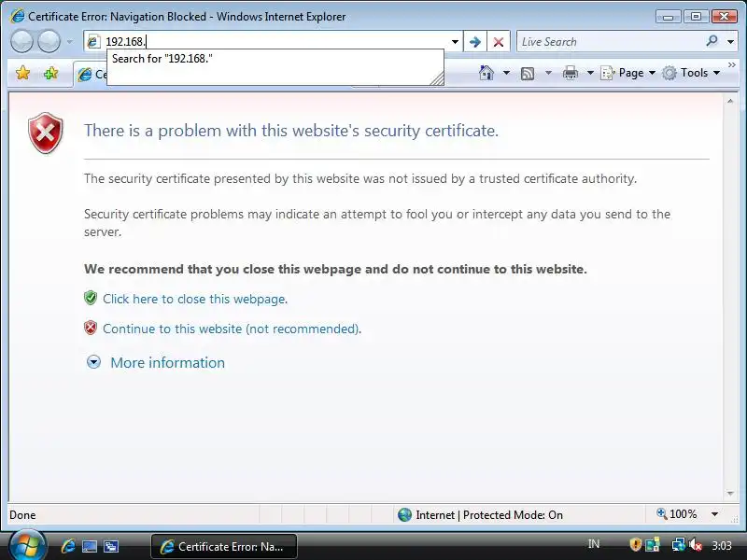The width and height of the screenshot is (747, 560).
Task: Click the Internet Protected Mode zone indicator
Action: pos(480,515)
